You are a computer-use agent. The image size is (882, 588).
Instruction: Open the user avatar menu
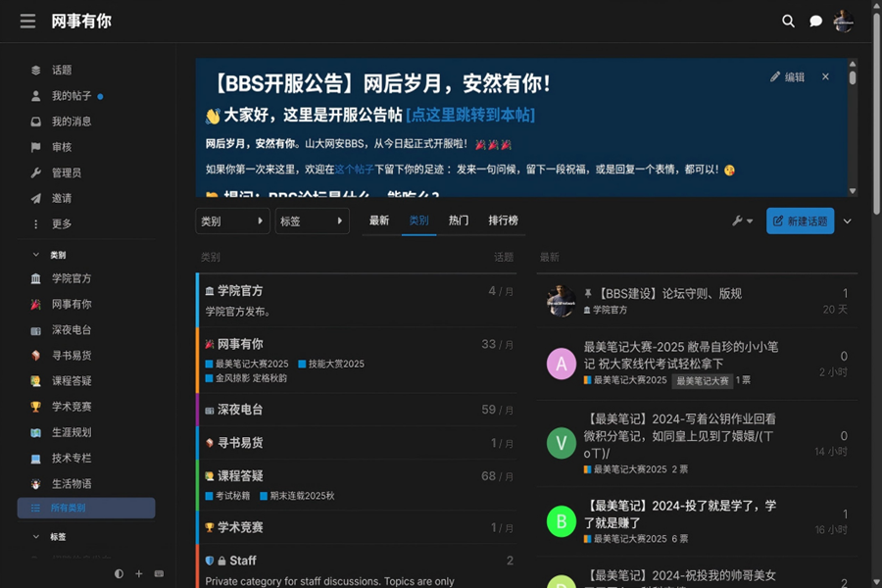(x=843, y=21)
